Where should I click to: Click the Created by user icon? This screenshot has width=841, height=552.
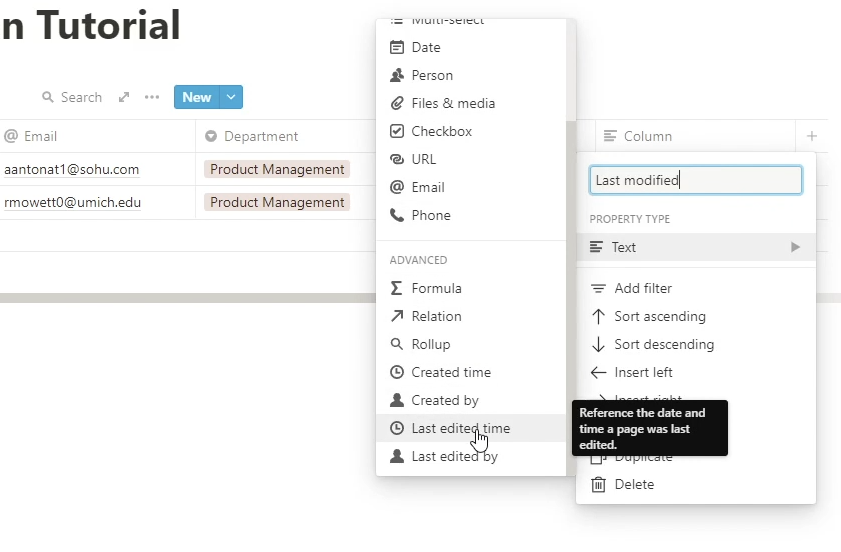tap(397, 400)
